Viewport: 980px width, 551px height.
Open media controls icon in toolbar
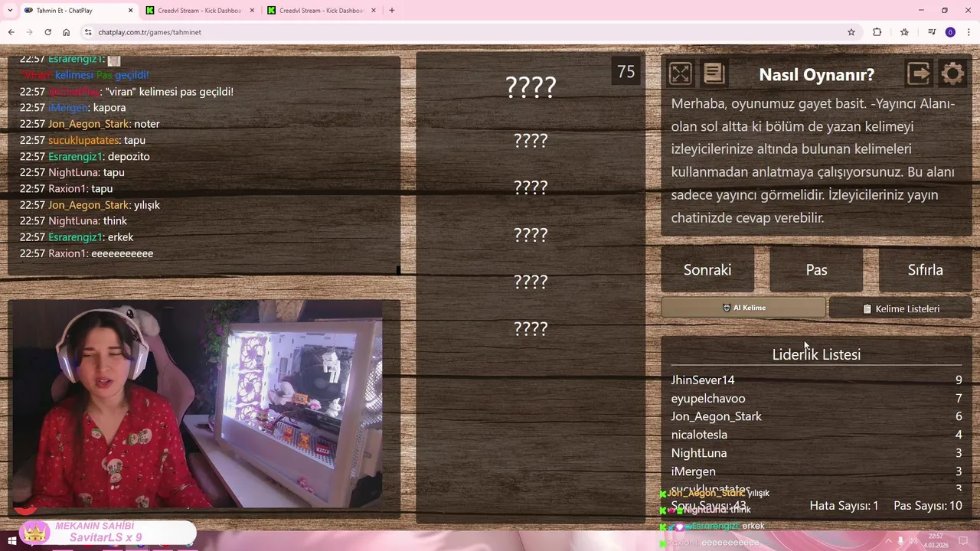click(x=932, y=32)
